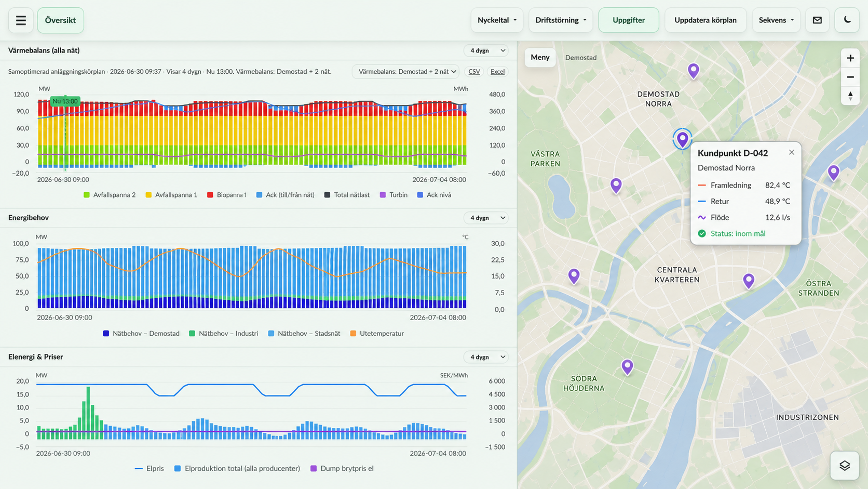Click the Värmebalans (alla nät) heading
The height and width of the screenshot is (489, 868).
pyautogui.click(x=44, y=50)
